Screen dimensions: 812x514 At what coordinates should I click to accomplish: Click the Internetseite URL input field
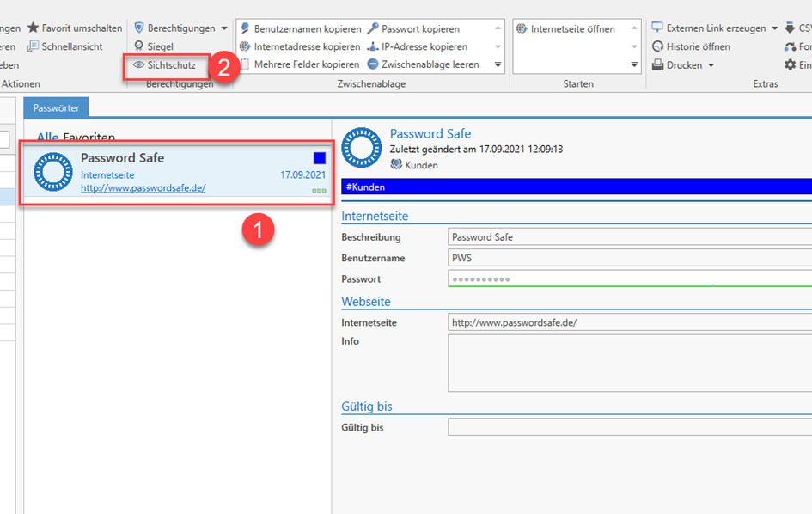click(x=630, y=322)
